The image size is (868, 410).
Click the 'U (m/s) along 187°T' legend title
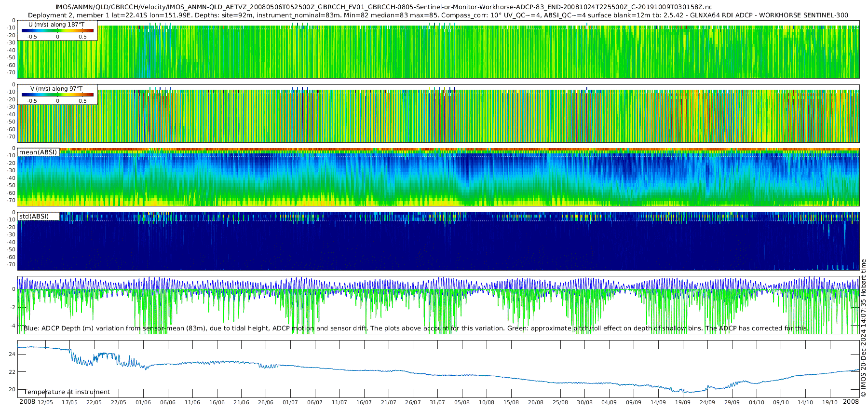(56, 25)
